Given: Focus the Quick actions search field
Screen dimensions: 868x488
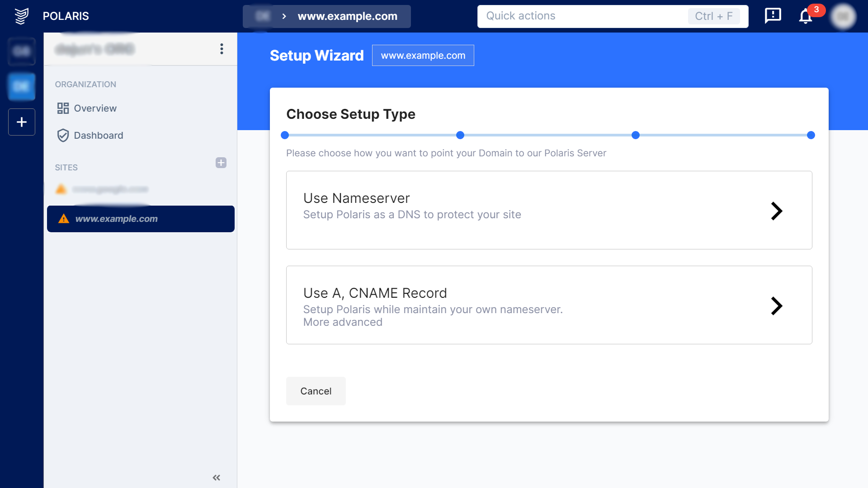Looking at the screenshot, I should point(613,16).
